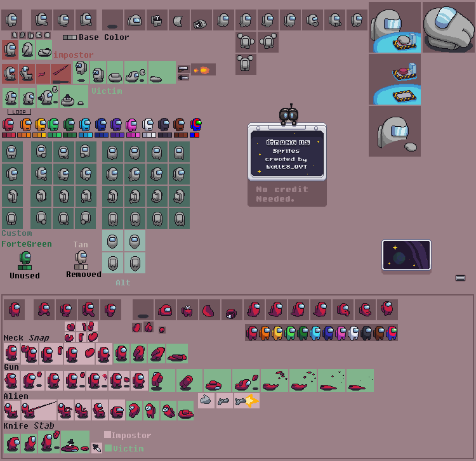This screenshot has height=461, width=476.
Task: Click the empty emergency table on the blue floor
Action: point(404,96)
